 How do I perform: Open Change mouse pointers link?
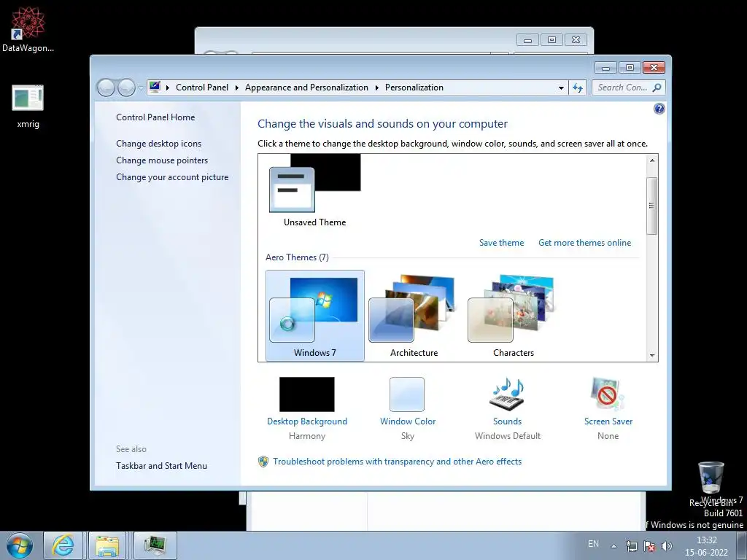point(162,160)
